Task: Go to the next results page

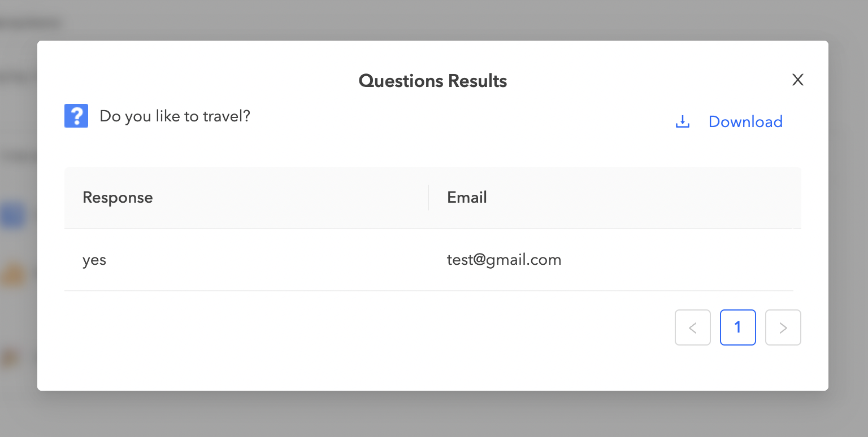Action: [783, 327]
